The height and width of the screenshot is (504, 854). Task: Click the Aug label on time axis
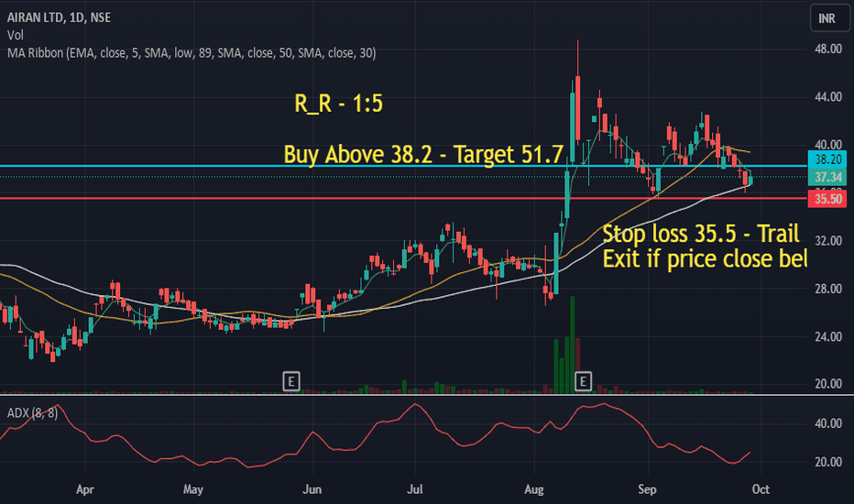pos(533,489)
